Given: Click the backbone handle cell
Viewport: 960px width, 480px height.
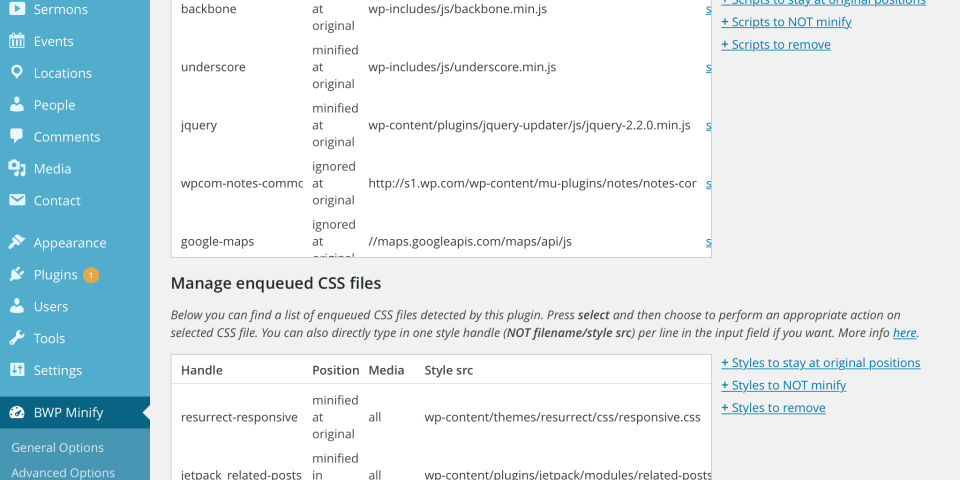Looking at the screenshot, I should pos(208,9).
